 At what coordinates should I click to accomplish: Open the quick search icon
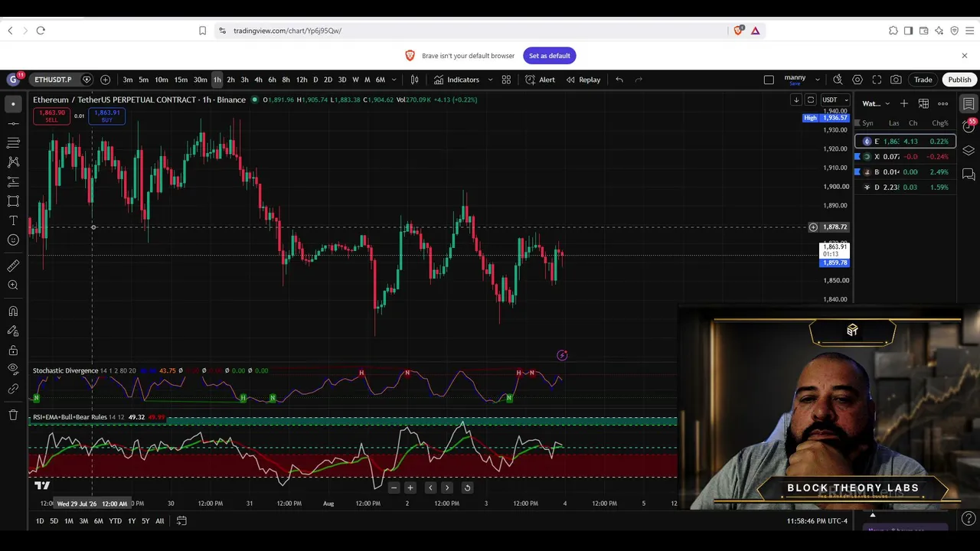pyautogui.click(x=838, y=80)
